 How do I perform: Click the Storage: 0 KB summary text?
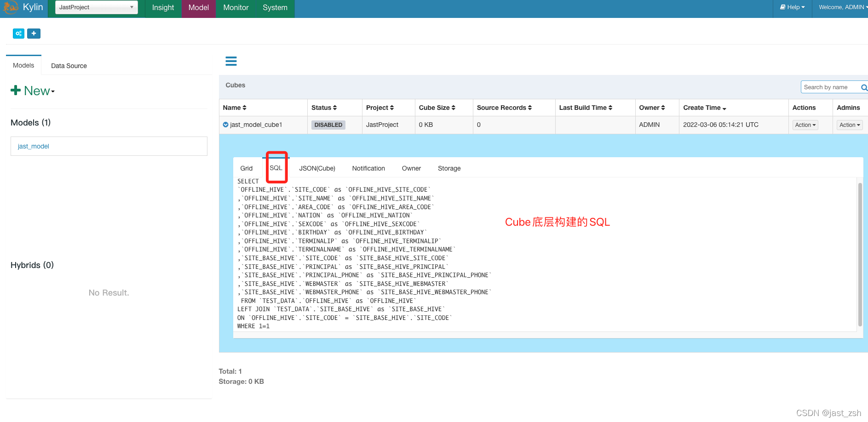click(241, 382)
